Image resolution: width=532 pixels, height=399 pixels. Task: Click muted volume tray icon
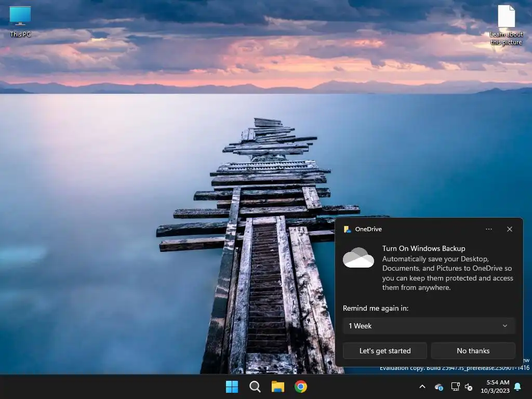coord(469,387)
